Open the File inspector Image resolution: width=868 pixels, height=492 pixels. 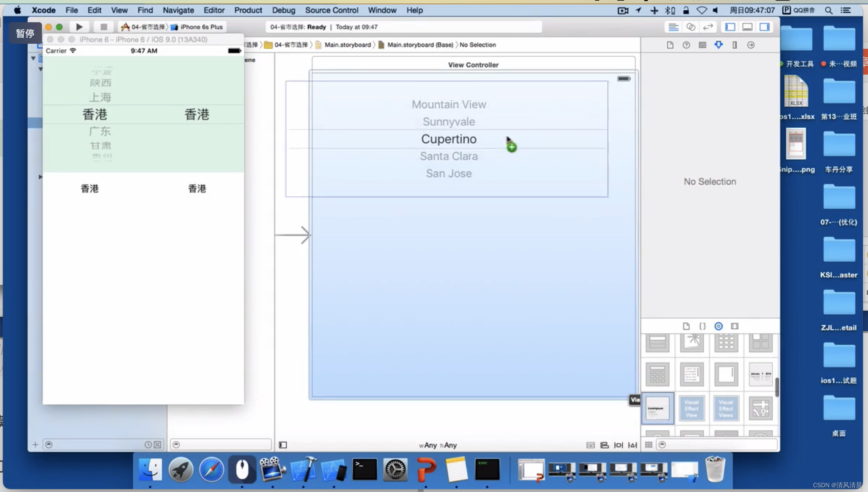[x=670, y=45]
